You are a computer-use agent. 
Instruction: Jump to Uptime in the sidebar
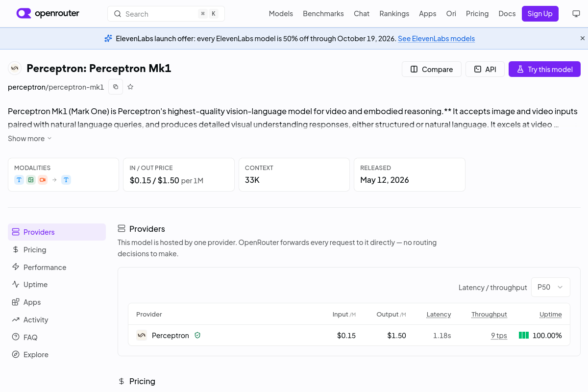[x=57, y=285]
